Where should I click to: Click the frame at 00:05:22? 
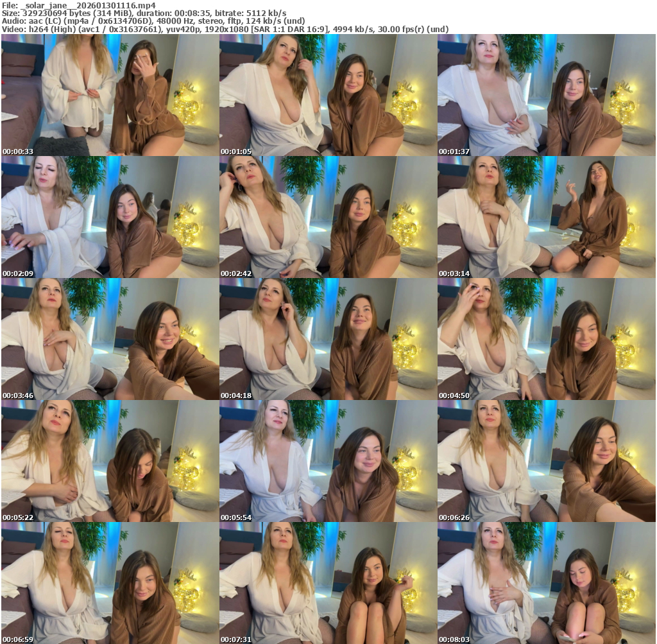pos(110,461)
